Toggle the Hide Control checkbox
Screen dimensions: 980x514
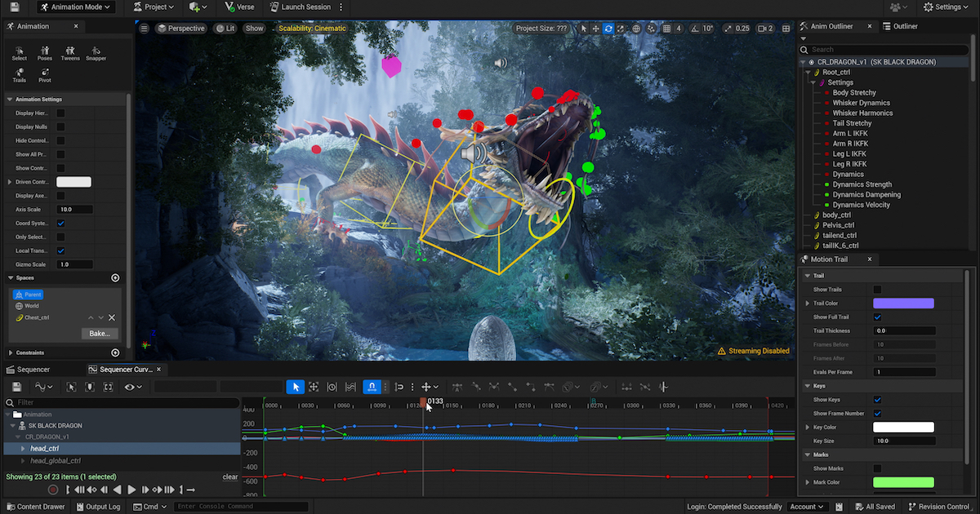coord(60,141)
